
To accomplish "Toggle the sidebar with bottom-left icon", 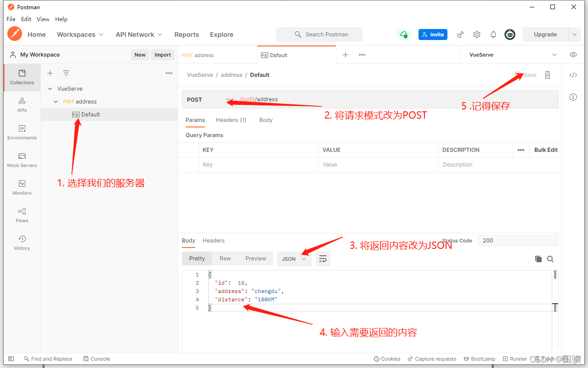I will [11, 359].
